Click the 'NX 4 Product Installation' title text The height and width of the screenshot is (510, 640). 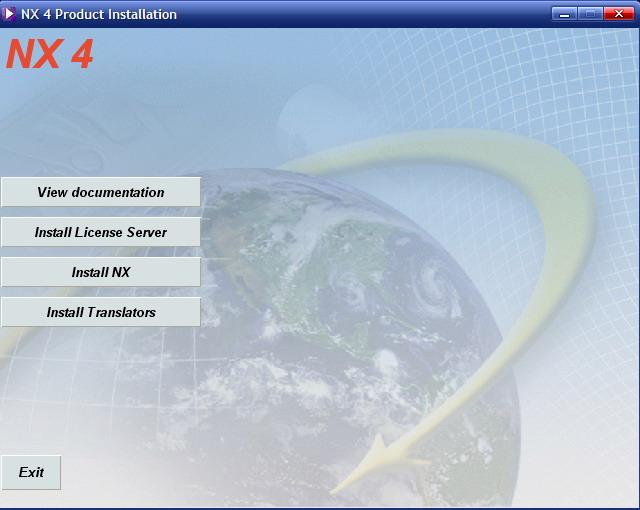(99, 14)
